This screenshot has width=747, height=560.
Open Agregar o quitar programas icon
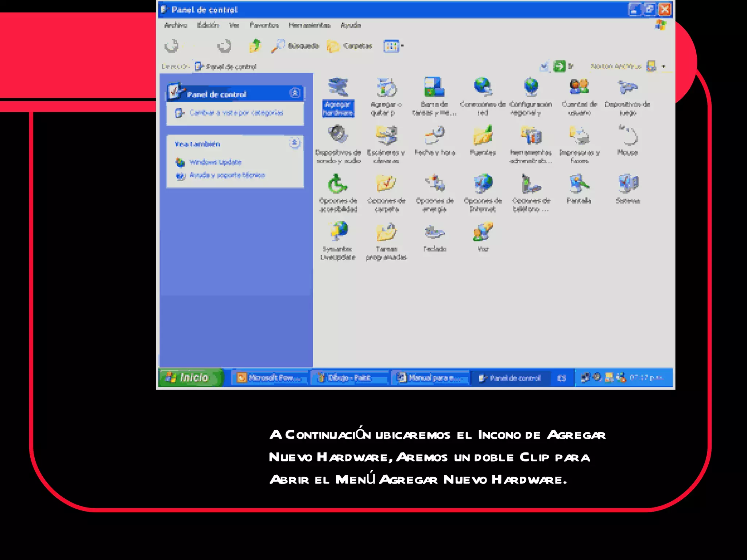point(386,97)
